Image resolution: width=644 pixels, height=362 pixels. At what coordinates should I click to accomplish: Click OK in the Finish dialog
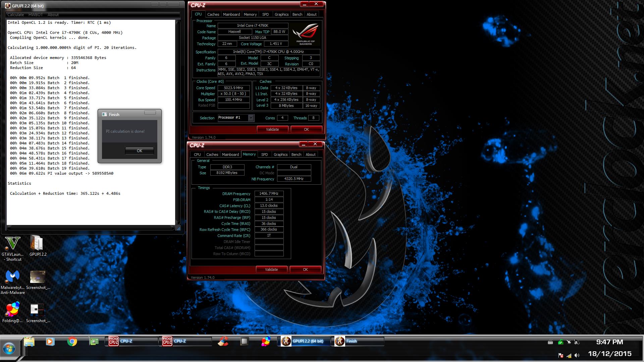click(140, 151)
